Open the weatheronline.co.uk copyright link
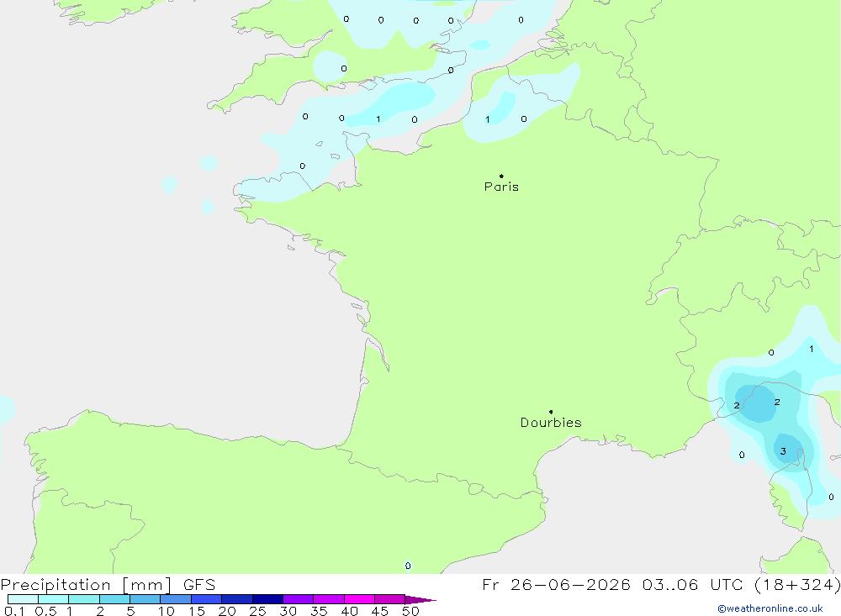This screenshot has height=616, width=841. pyautogui.click(x=770, y=608)
